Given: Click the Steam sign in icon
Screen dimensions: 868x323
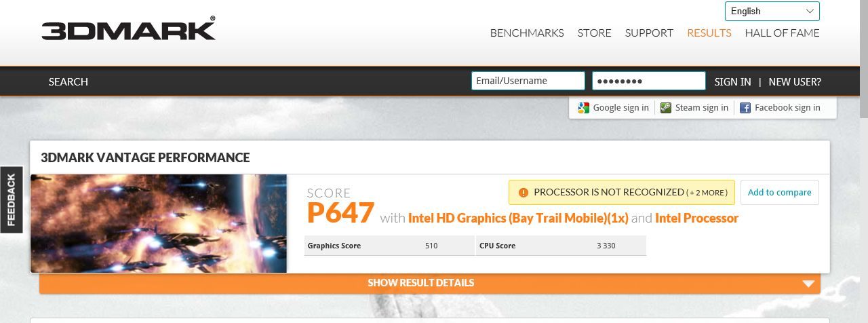Looking at the screenshot, I should [x=666, y=108].
